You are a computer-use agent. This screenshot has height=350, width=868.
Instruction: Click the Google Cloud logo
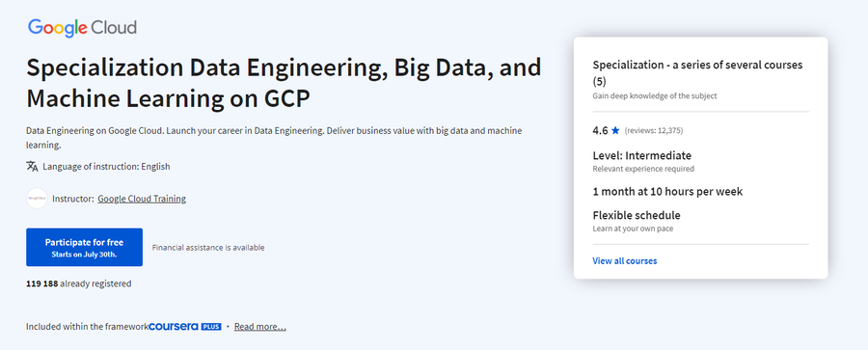click(x=82, y=28)
